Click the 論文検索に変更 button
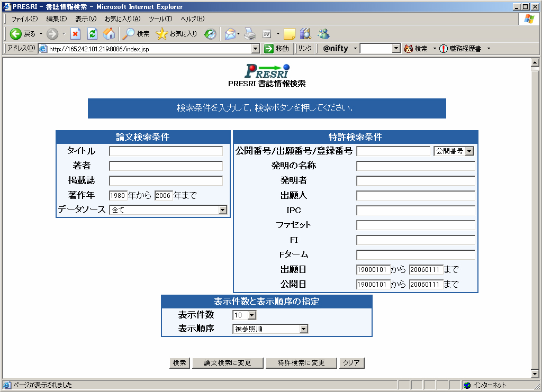542x392 pixels. click(228, 363)
